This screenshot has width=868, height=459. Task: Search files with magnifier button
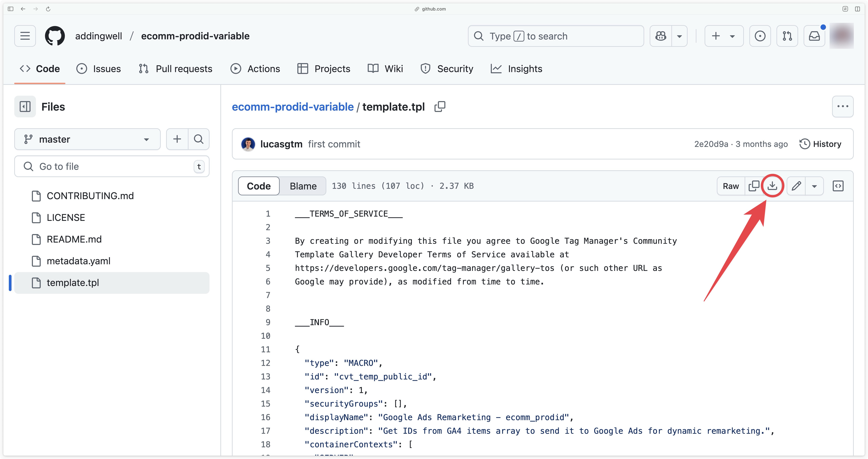click(x=199, y=139)
